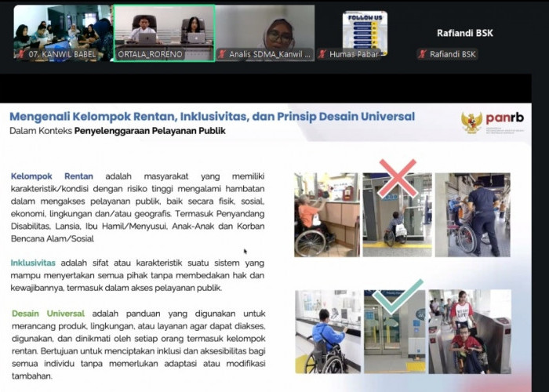Image resolution: width=549 pixels, height=392 pixels.
Task: Select the ORTALA_RORENO participant video tile
Action: pos(164,33)
